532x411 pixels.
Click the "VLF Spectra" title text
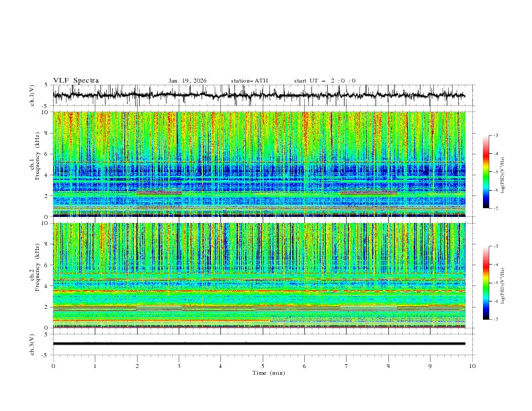(76, 81)
